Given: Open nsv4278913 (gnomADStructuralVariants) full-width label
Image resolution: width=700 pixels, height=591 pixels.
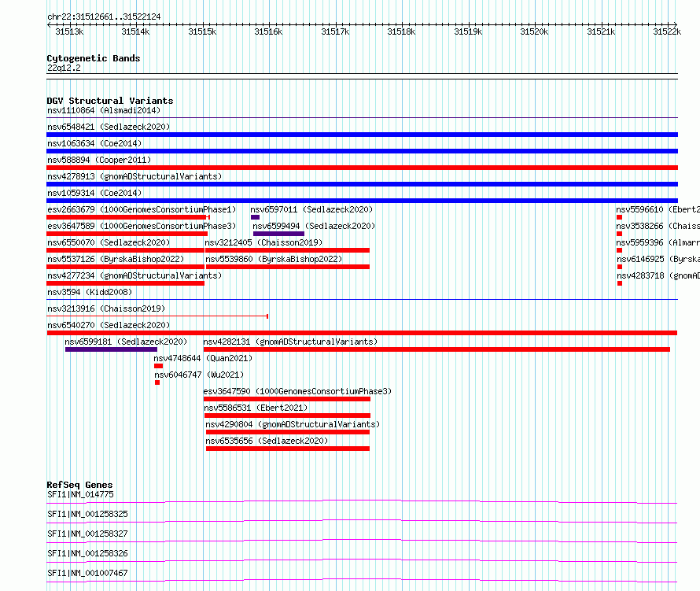Looking at the screenshot, I should pyautogui.click(x=134, y=176).
